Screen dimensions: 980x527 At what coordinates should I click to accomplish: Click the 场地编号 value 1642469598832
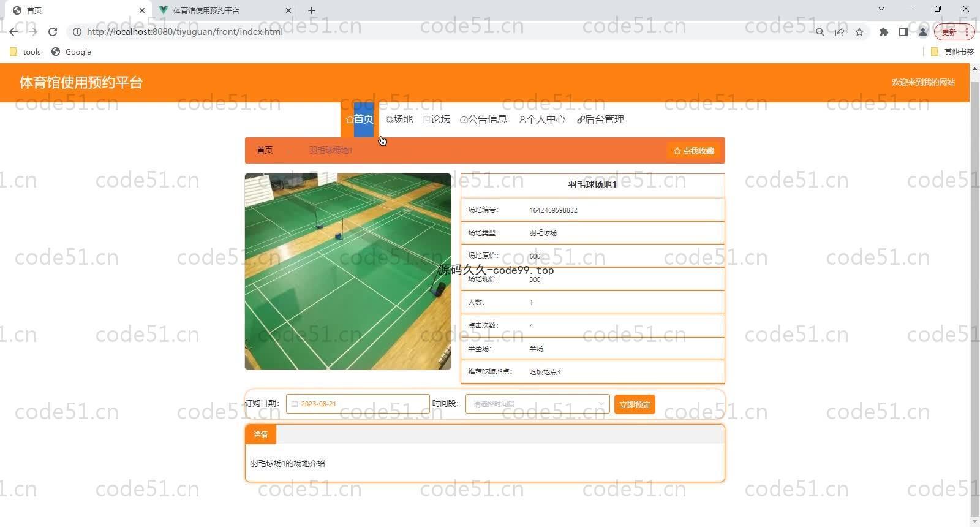pyautogui.click(x=553, y=210)
